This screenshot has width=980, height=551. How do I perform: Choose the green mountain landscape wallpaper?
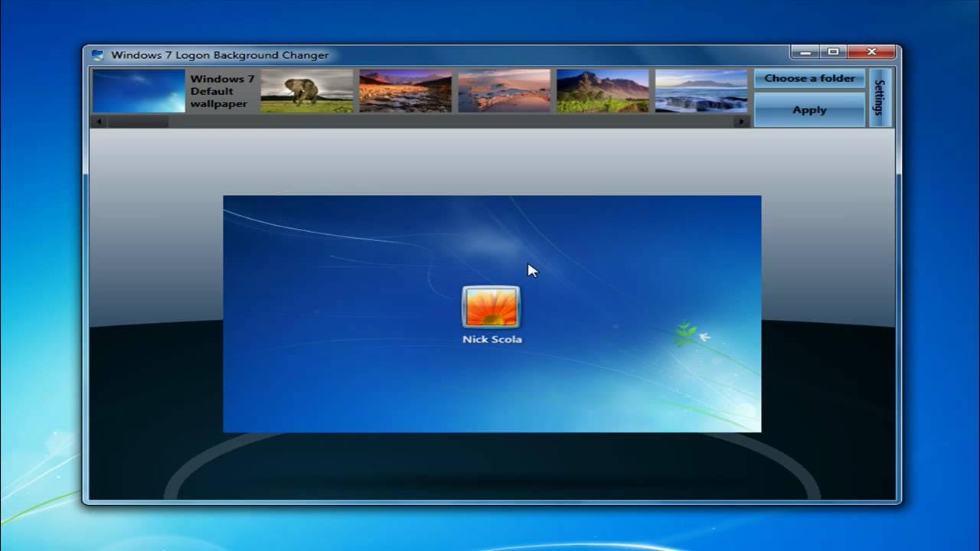pyautogui.click(x=603, y=91)
